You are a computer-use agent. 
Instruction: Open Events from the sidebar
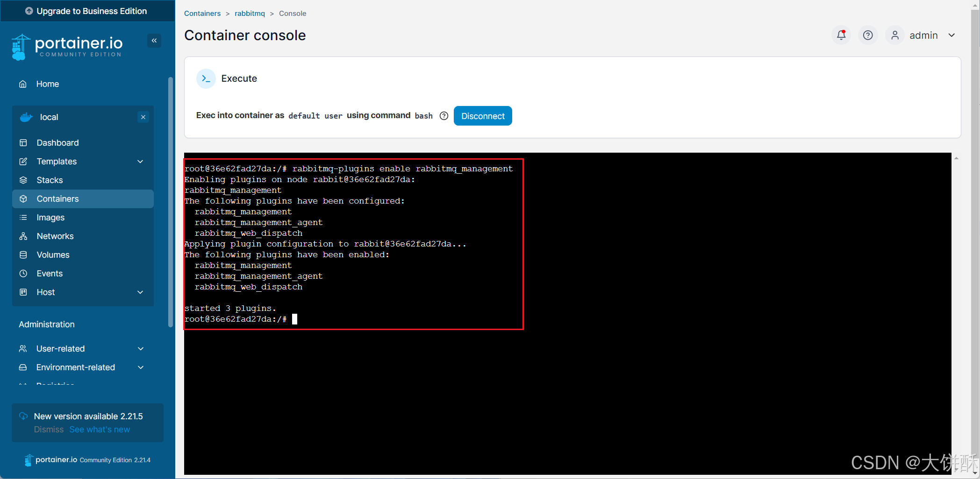point(83,274)
